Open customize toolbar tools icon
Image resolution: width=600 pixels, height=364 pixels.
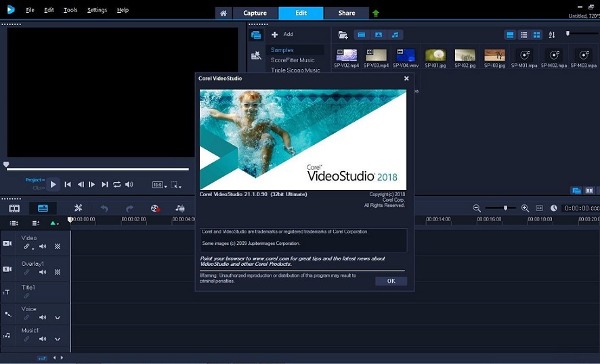click(x=78, y=208)
